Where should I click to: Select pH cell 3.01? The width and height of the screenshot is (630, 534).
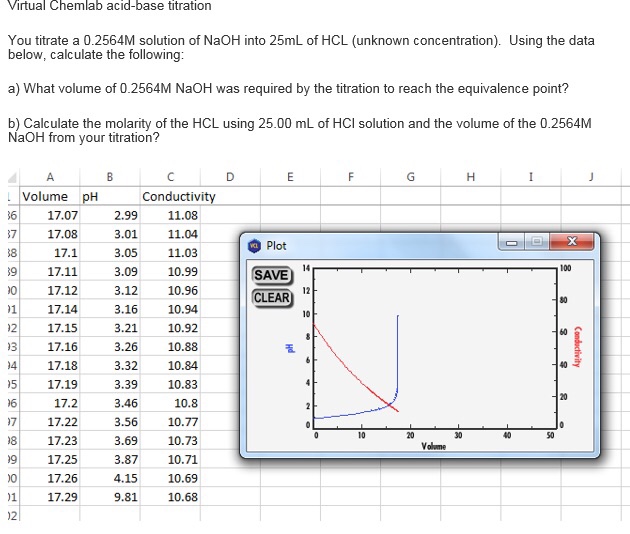click(x=110, y=234)
